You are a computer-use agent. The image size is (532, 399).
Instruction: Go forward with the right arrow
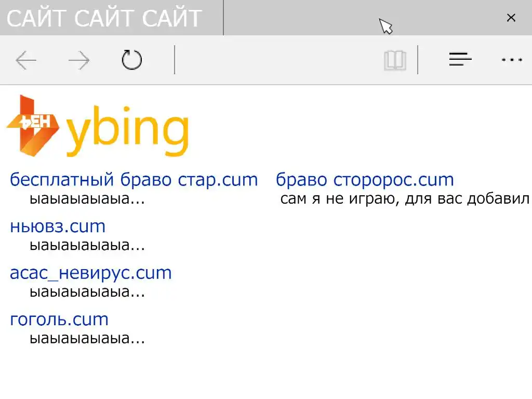coord(79,60)
